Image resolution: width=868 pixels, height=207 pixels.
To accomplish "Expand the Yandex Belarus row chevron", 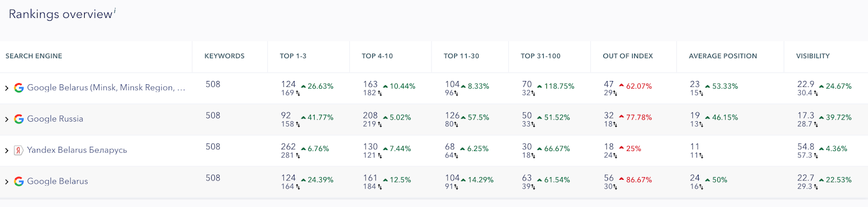I will (x=7, y=150).
